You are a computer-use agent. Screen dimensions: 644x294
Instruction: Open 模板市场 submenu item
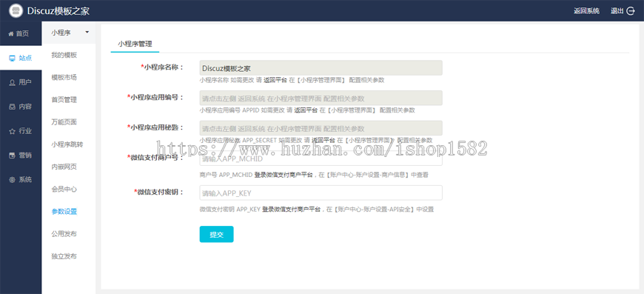pyautogui.click(x=64, y=77)
